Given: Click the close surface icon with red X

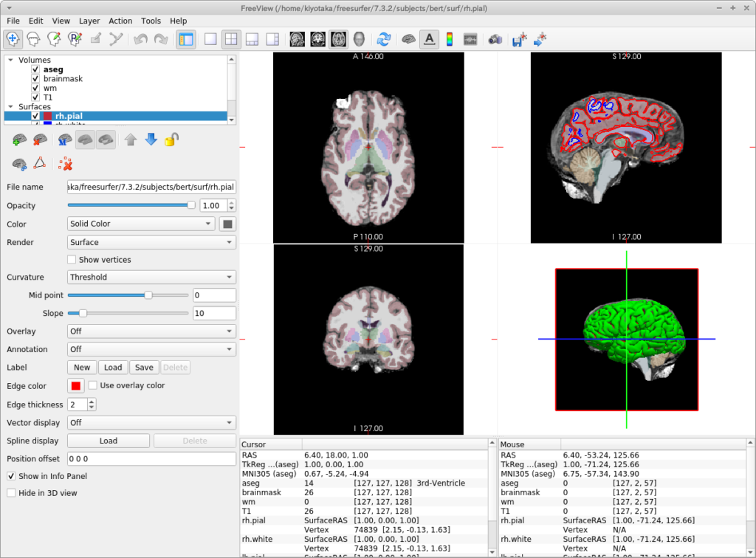Looking at the screenshot, I should point(42,139).
